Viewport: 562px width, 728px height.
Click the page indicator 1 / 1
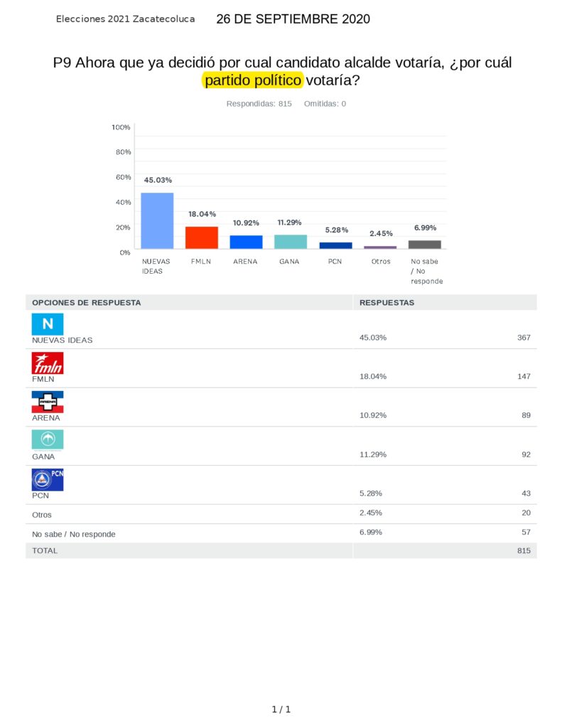[x=281, y=709]
